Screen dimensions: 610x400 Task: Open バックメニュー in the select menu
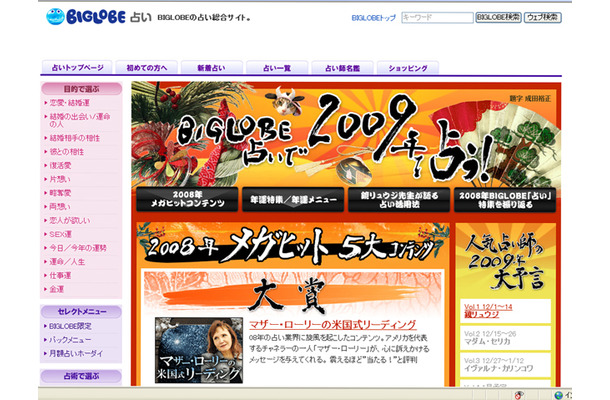(70, 340)
